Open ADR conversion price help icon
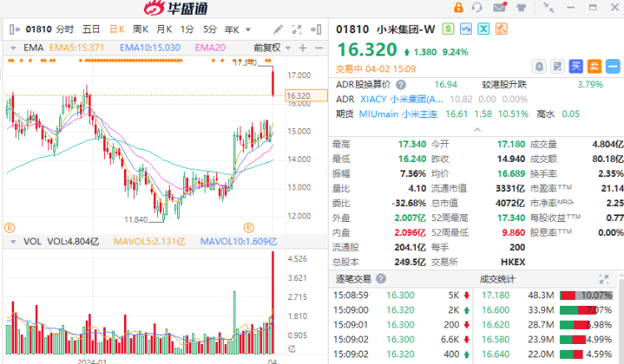 pos(401,85)
